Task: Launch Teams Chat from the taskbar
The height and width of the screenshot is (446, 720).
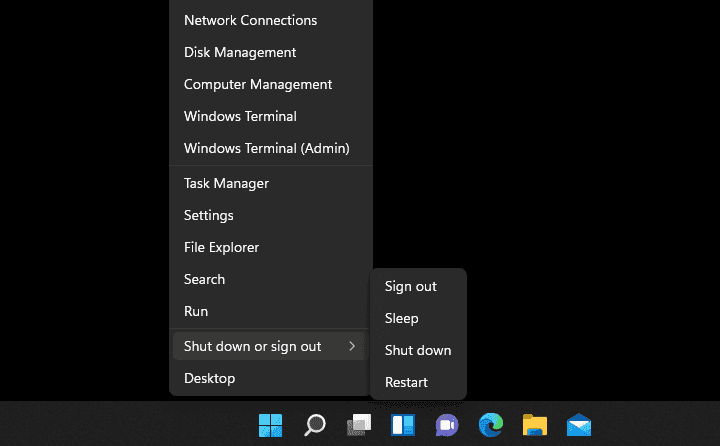Action: point(447,425)
